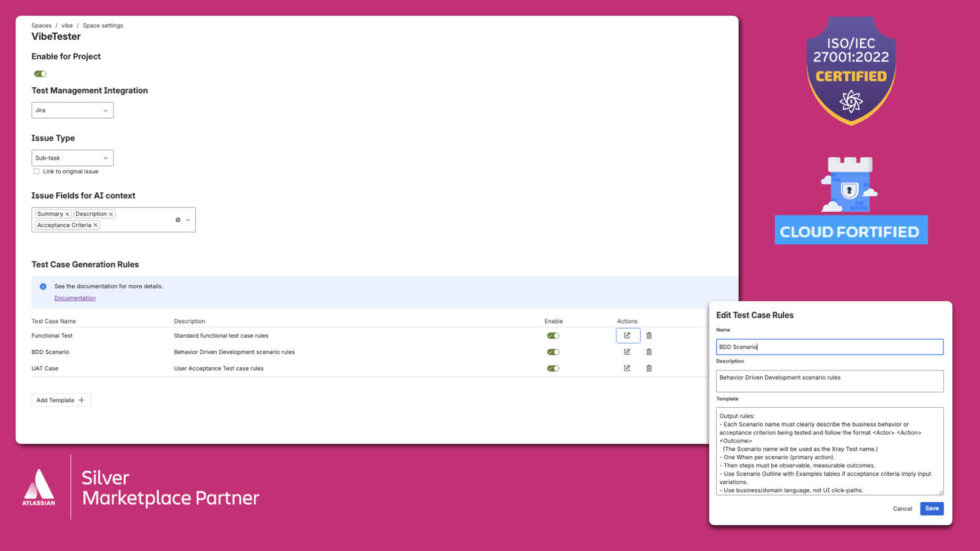Click the info icon in the documentation banner
The height and width of the screenshot is (551, 980).
tap(43, 286)
